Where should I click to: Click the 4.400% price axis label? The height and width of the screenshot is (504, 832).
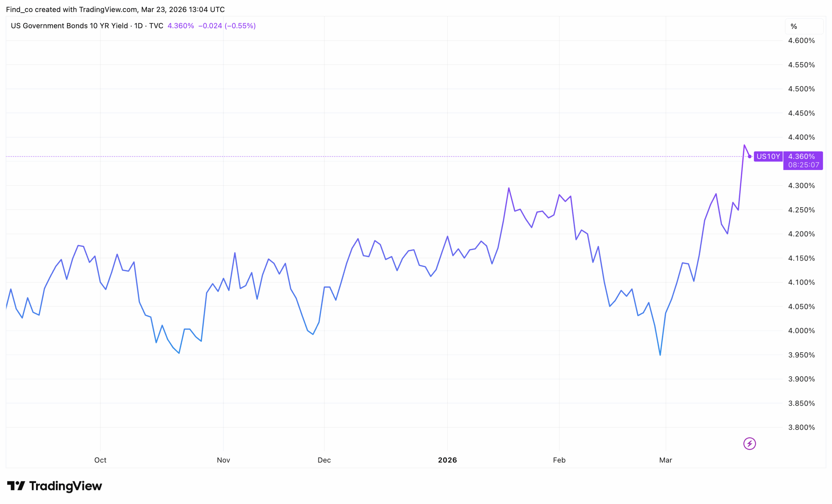pyautogui.click(x=801, y=137)
